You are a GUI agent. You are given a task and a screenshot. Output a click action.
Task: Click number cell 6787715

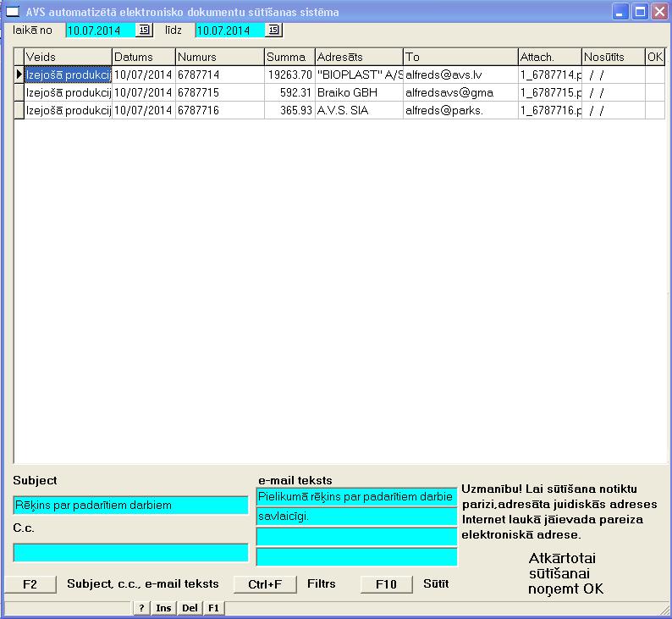click(220, 92)
